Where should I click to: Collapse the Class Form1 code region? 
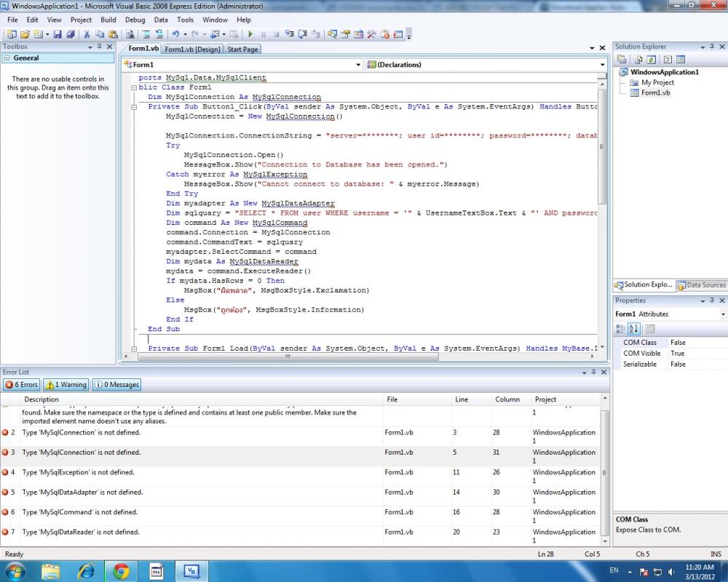134,87
